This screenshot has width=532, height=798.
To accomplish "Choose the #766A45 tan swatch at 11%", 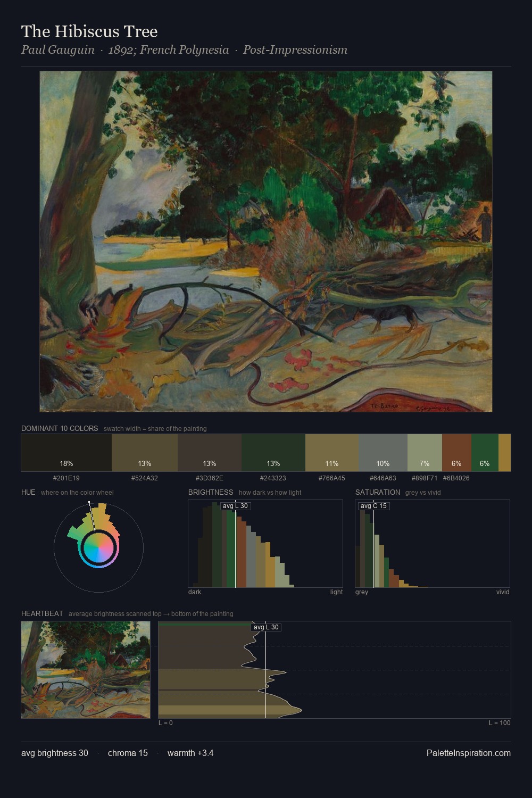I will 332,453.
